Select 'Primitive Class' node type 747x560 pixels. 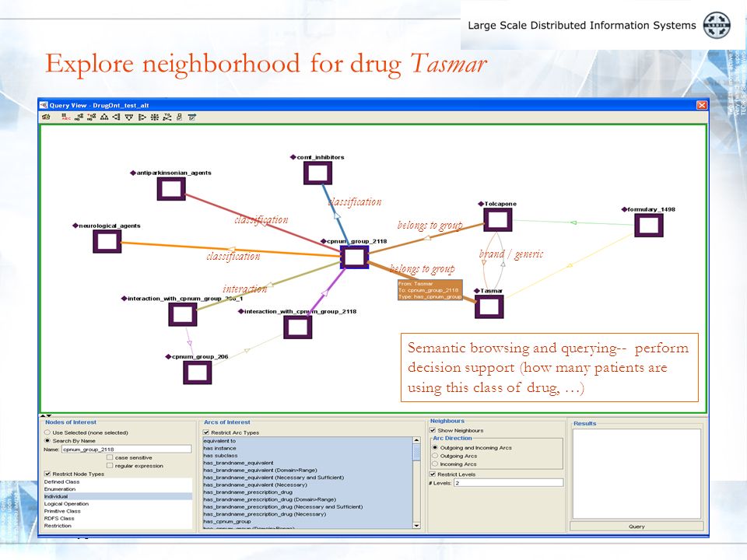coord(118,511)
